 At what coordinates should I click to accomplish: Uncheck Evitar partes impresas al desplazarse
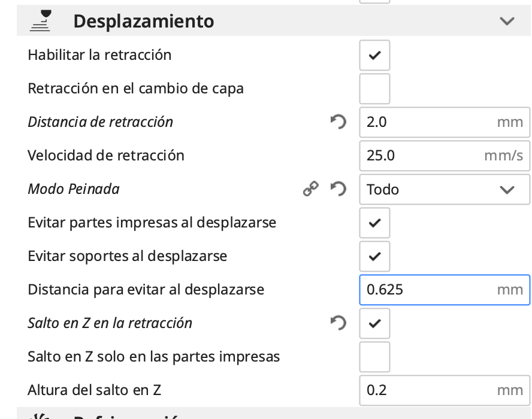coord(374,223)
